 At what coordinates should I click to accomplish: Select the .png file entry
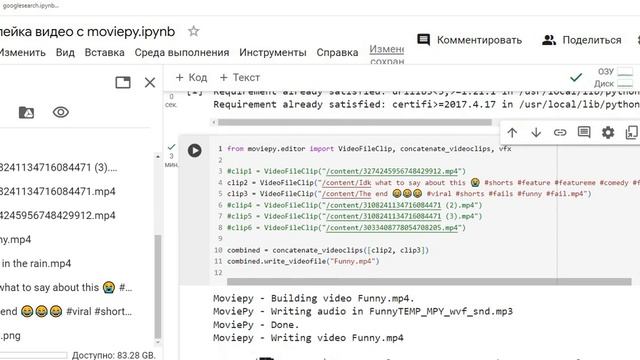[10, 336]
